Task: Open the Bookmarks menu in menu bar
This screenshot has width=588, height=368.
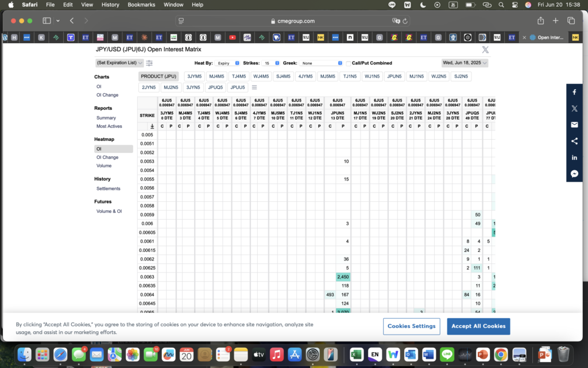Action: point(141,5)
